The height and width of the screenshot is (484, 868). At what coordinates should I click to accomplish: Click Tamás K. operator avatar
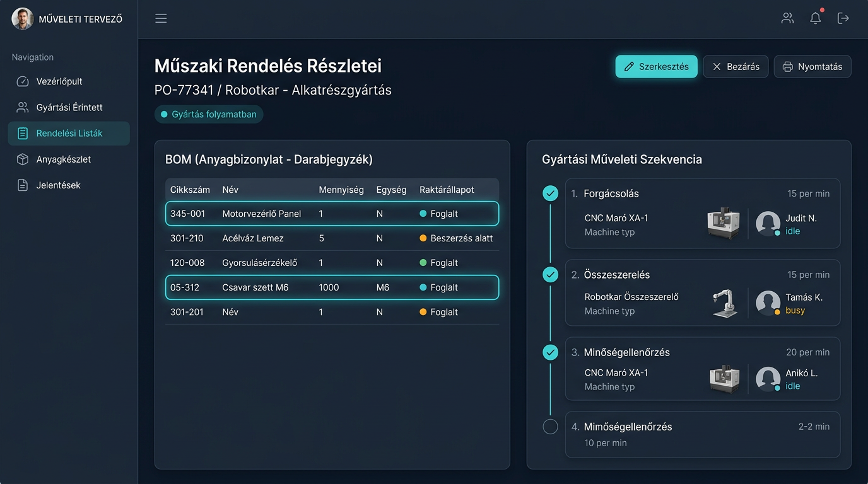pos(768,303)
